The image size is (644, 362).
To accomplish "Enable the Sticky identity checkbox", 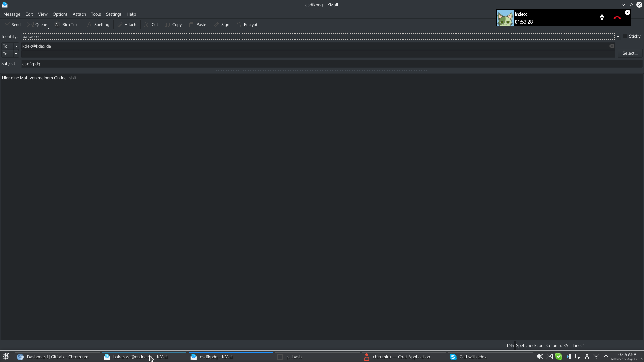I will [x=625, y=36].
